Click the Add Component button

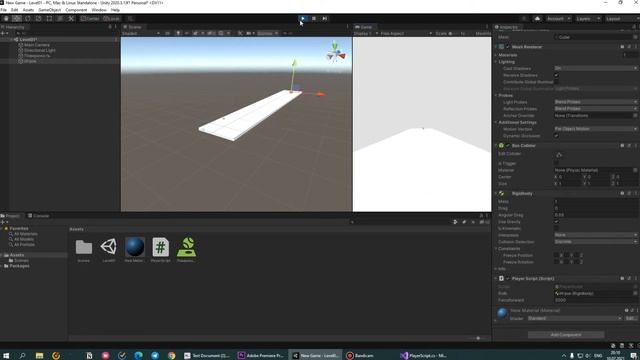click(566, 335)
